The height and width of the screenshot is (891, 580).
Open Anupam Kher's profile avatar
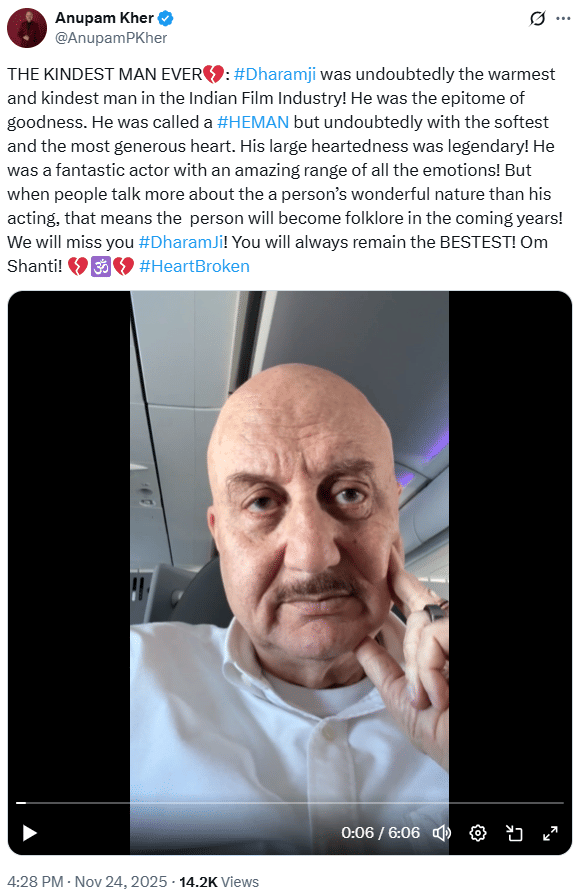(x=27, y=28)
